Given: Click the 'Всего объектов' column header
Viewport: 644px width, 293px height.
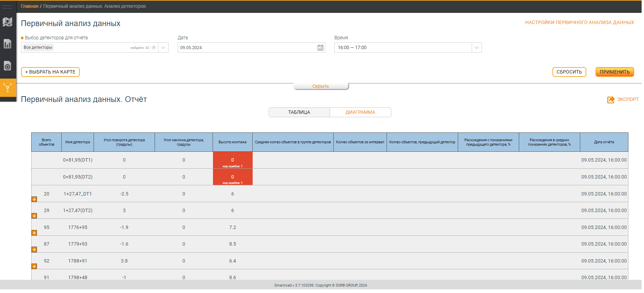Looking at the screenshot, I should (46, 142).
